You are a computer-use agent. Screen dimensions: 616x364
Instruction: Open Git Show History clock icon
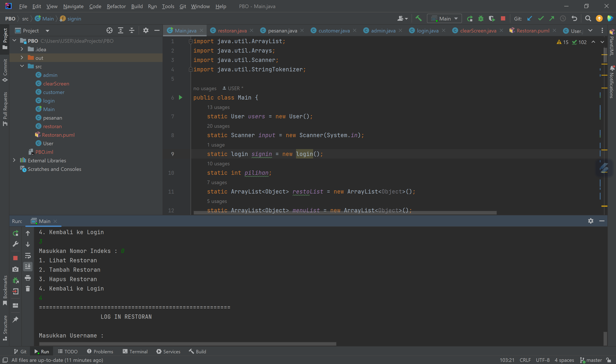tap(563, 19)
